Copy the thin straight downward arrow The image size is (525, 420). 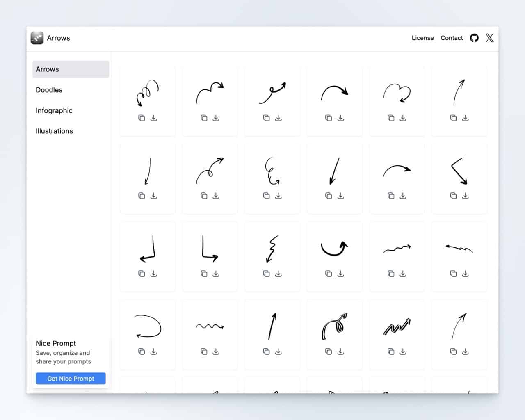(142, 196)
